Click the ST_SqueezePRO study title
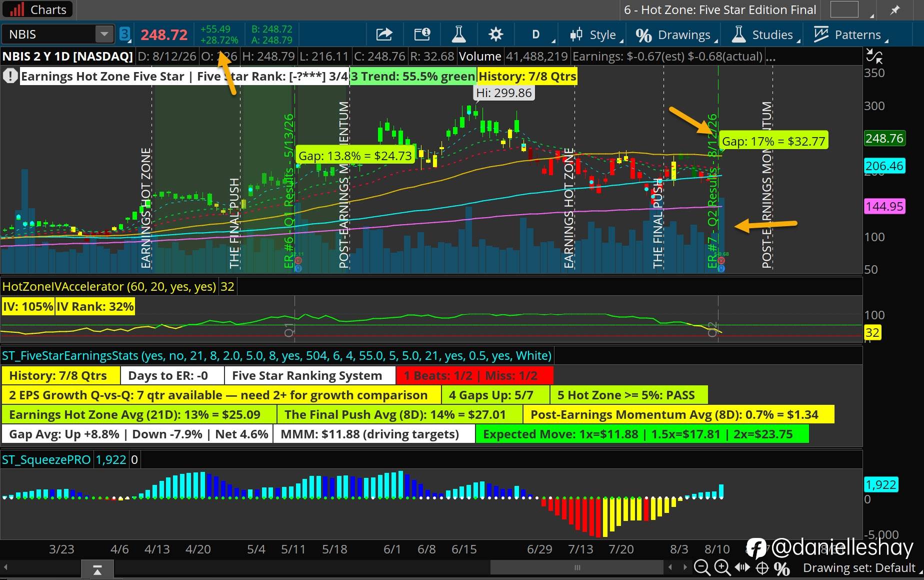Image resolution: width=924 pixels, height=580 pixels. [x=46, y=459]
